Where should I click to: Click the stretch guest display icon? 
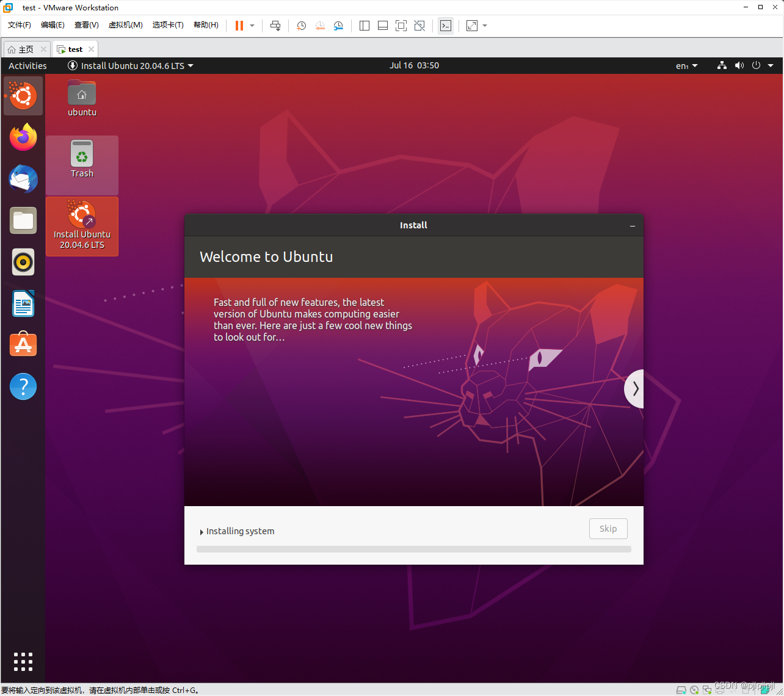pyautogui.click(x=472, y=26)
